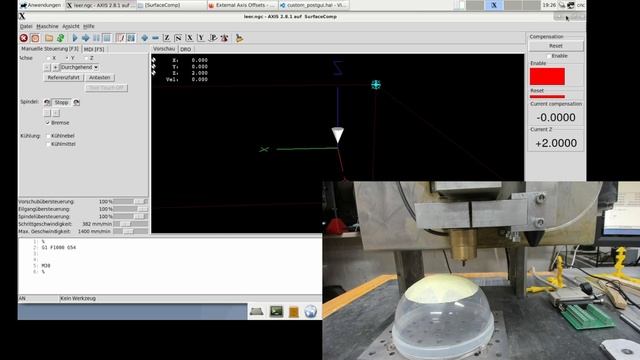Stop program execution with square icon

(x=107, y=38)
